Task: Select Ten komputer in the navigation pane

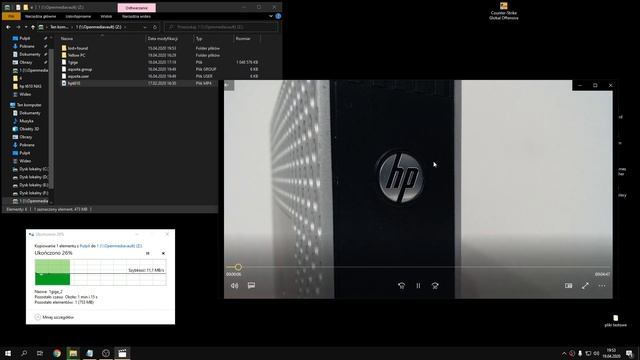Action: click(x=29, y=105)
